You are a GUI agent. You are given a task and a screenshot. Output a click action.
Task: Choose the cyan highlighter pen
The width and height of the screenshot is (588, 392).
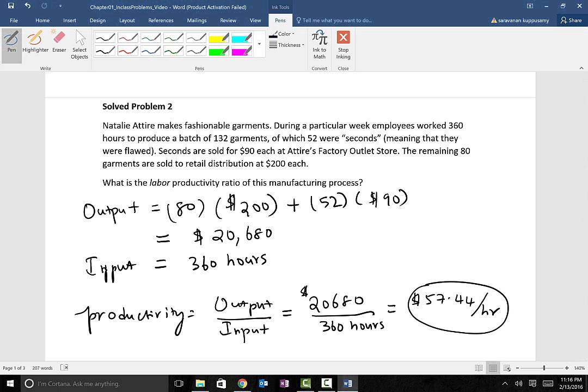tap(242, 38)
